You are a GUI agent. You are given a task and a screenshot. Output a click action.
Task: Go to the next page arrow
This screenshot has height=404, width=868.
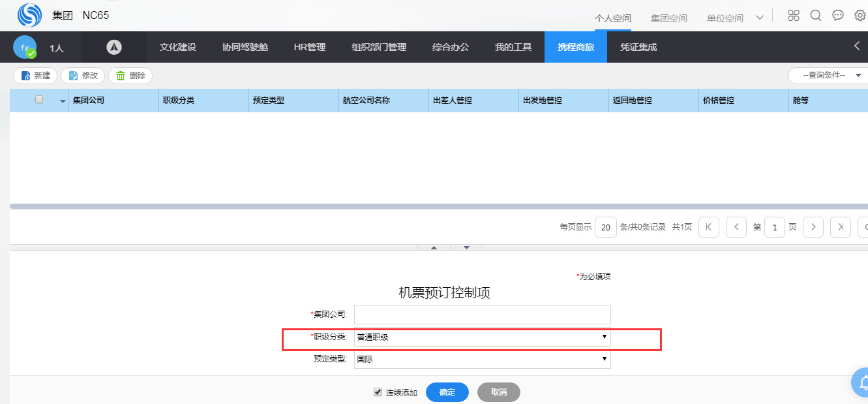click(x=813, y=227)
